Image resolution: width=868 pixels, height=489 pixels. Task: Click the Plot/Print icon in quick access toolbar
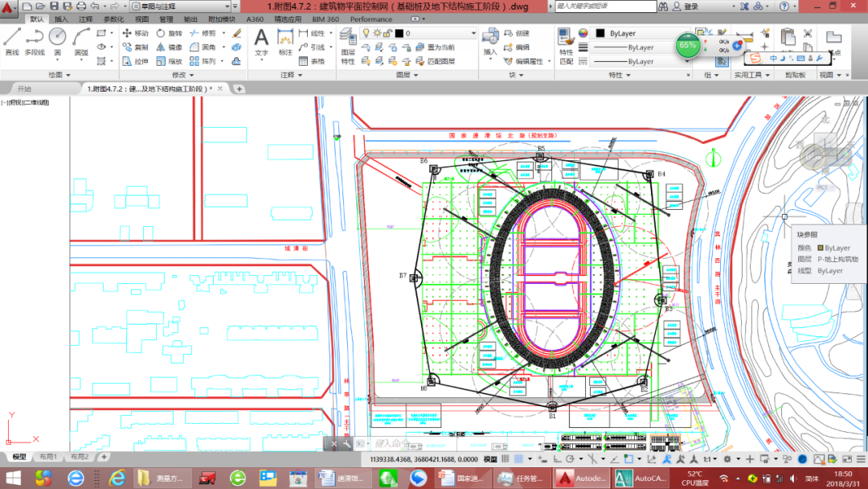coord(81,6)
